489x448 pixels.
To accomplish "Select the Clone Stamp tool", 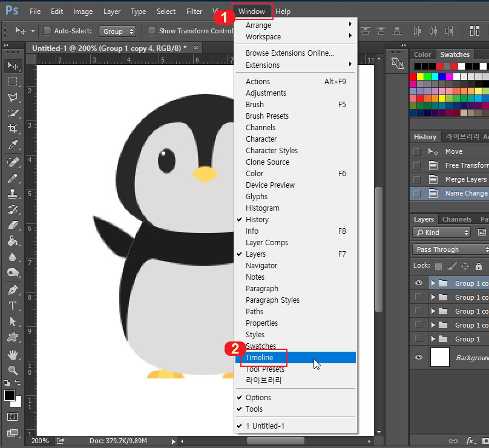I will [x=13, y=194].
